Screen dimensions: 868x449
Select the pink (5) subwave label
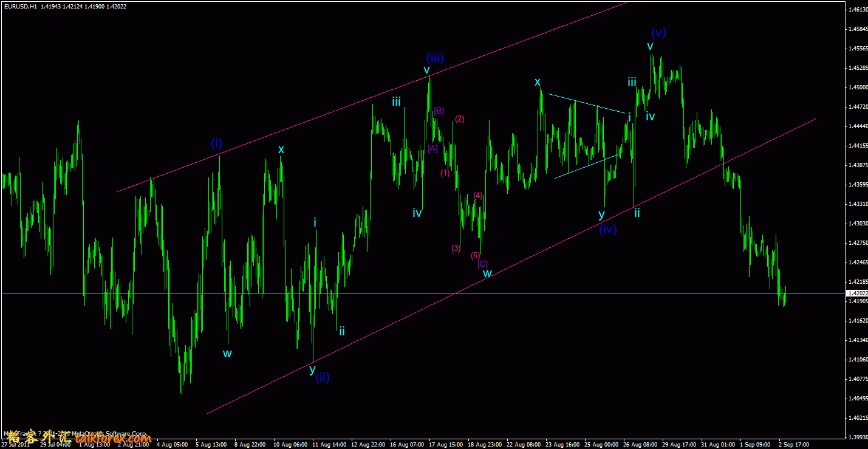click(476, 256)
